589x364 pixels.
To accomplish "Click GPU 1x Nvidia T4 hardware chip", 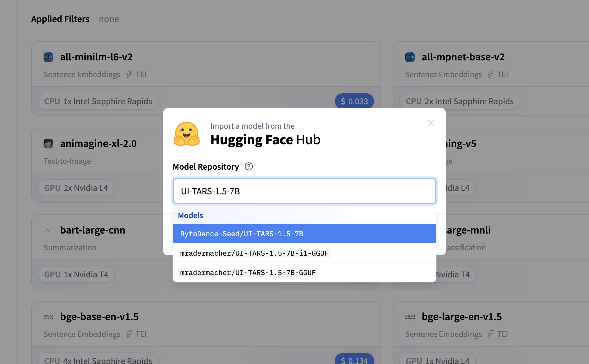I will tap(76, 274).
